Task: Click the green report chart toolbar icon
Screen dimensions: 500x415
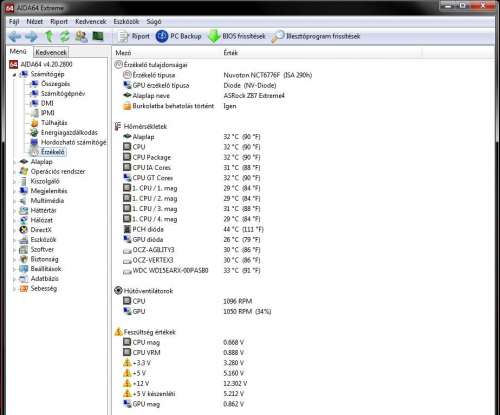Action: tap(98, 36)
